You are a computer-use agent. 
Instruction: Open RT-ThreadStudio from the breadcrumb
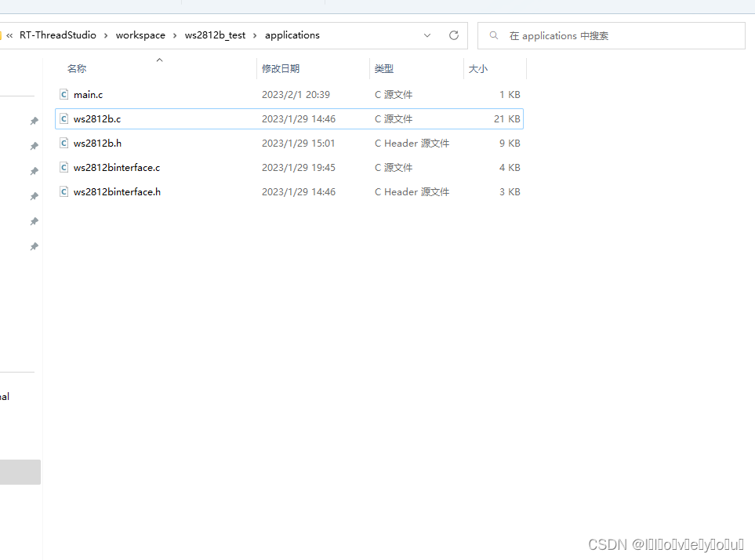pos(59,35)
